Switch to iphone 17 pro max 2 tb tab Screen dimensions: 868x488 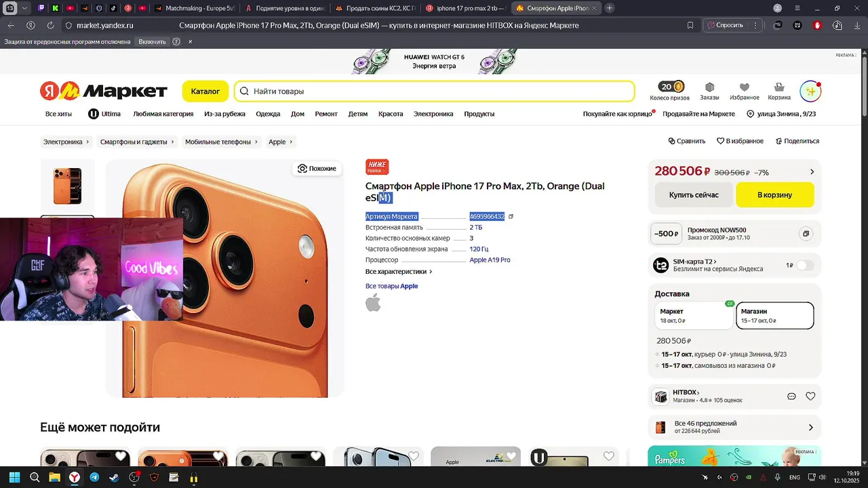(x=465, y=8)
